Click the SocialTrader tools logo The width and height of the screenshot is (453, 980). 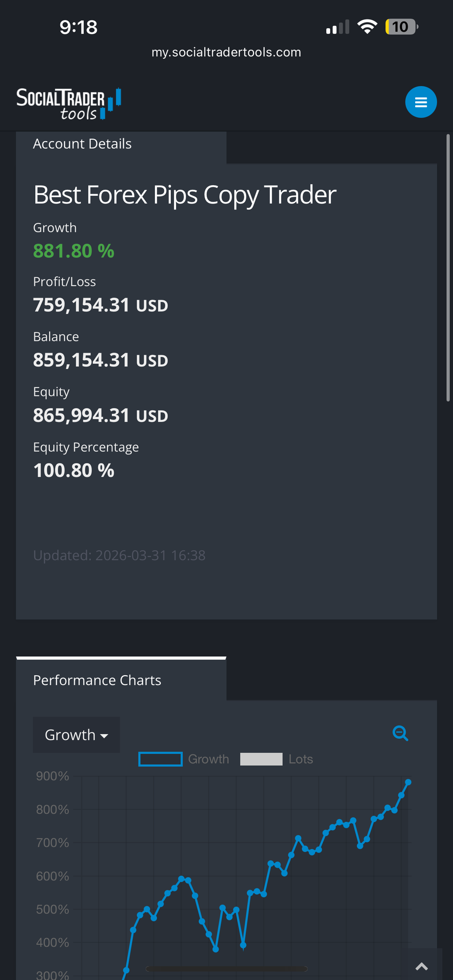point(68,103)
